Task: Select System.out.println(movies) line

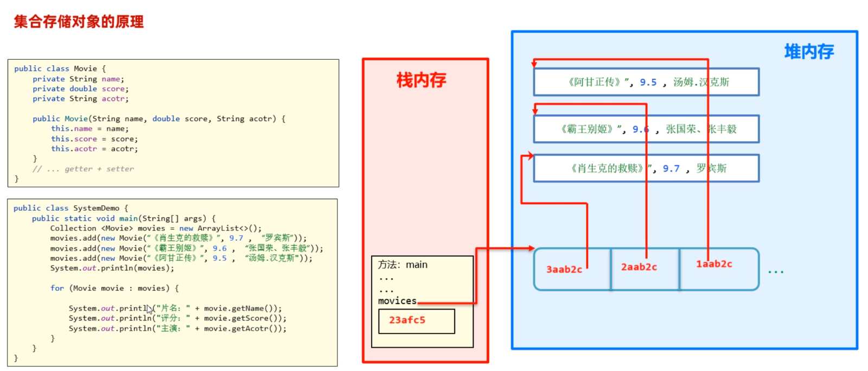Action: [112, 268]
